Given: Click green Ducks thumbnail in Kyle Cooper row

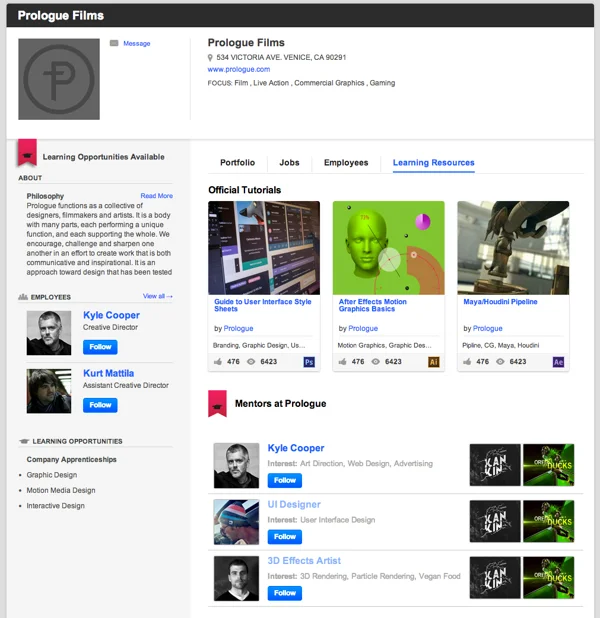Looking at the screenshot, I should coord(548,465).
